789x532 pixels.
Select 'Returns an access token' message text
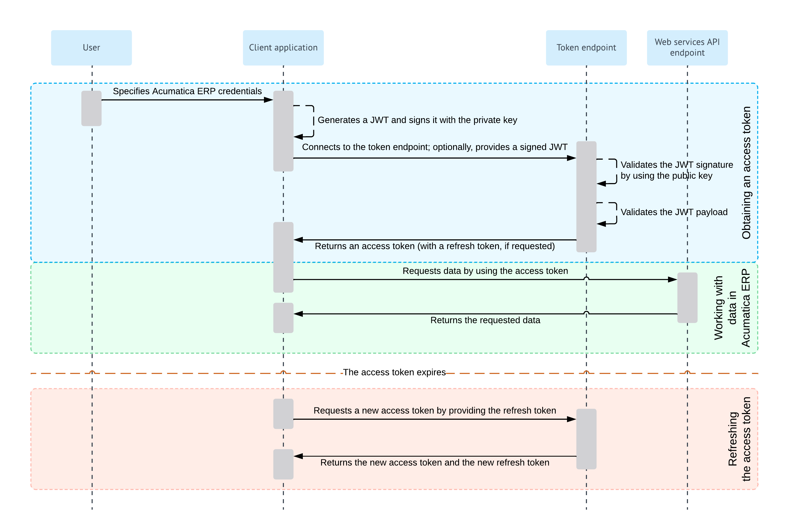click(x=435, y=246)
